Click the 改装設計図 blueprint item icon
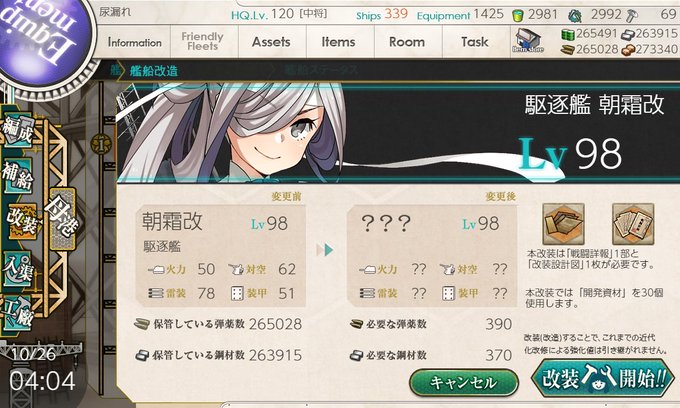Viewport: 680px width, 408px height. pos(633,224)
